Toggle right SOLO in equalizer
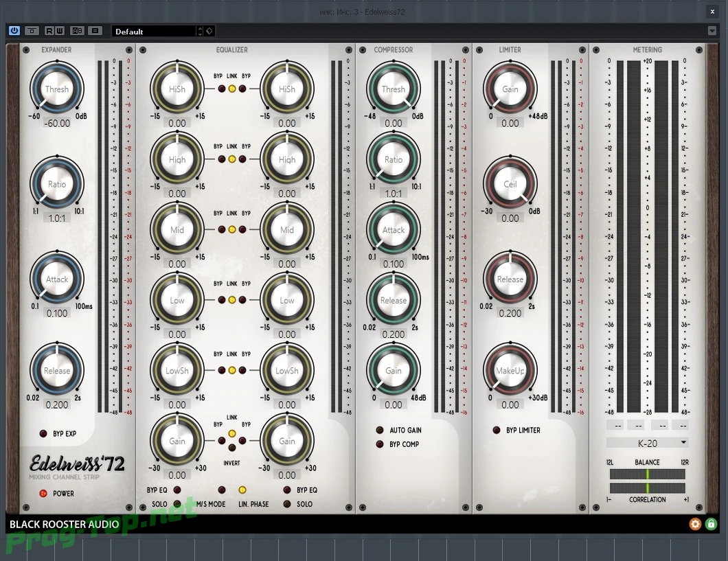Viewport: 728px width, 561px height. (287, 504)
